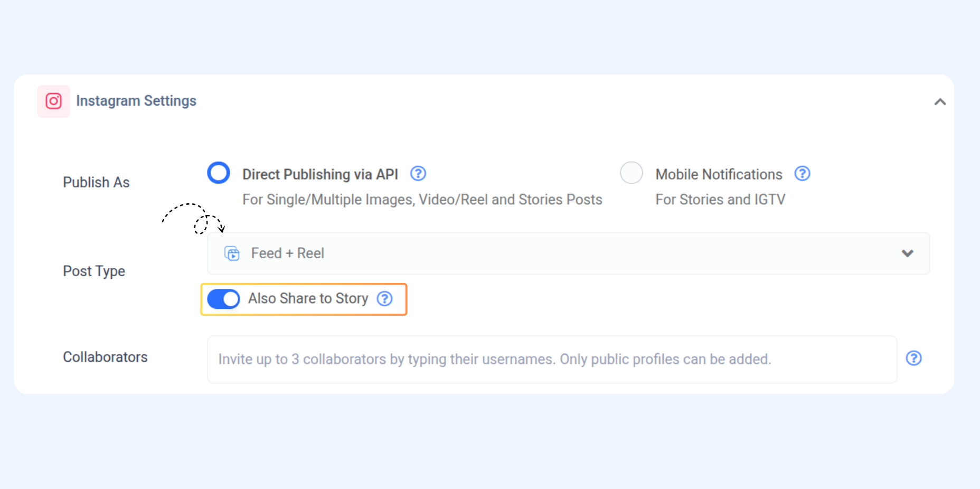
Task: Click the Direct Publishing via API label
Action: pos(320,174)
